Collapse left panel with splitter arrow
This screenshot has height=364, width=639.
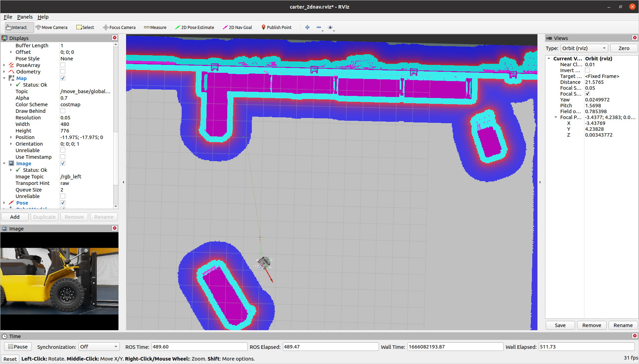click(123, 182)
